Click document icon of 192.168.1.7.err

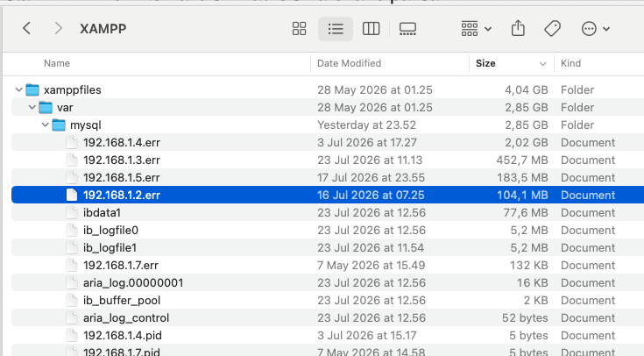(x=72, y=265)
